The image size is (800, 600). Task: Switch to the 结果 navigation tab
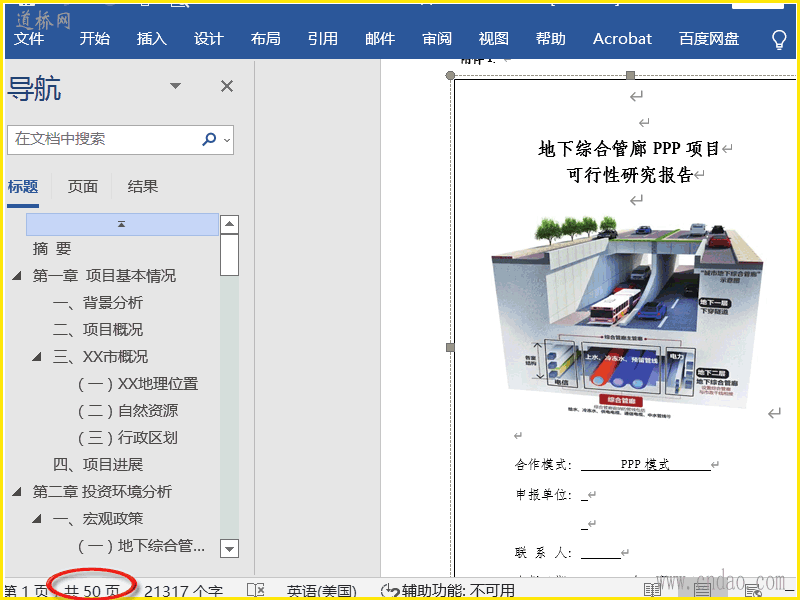143,187
